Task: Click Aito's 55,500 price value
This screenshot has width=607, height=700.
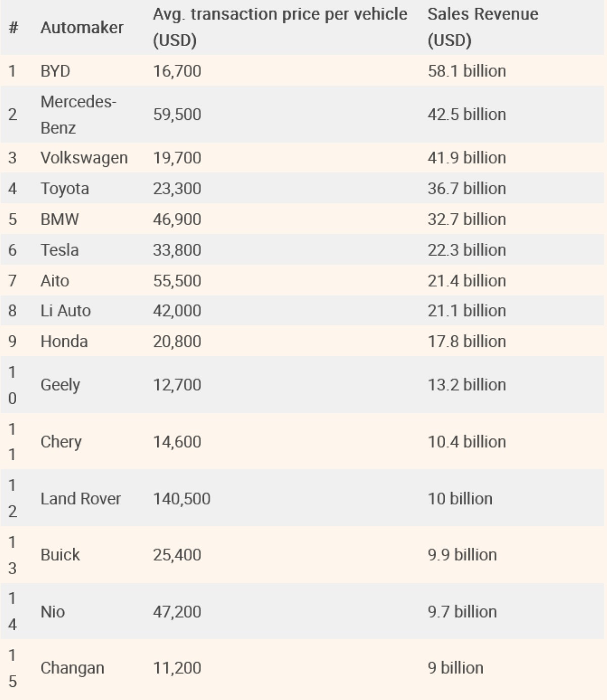Action: pos(177,281)
